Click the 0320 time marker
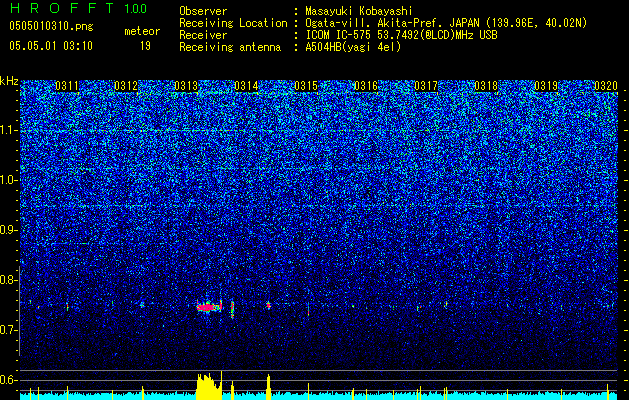This screenshot has width=629, height=400. [606, 86]
